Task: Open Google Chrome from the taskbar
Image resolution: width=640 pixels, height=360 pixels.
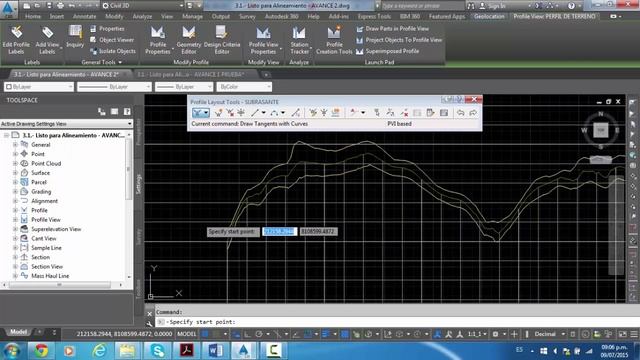Action: tap(41, 351)
